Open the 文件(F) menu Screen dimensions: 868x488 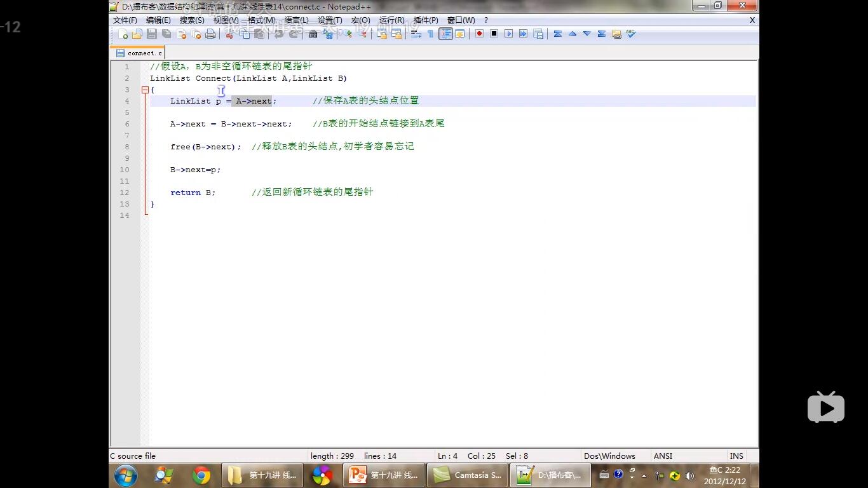coord(125,20)
